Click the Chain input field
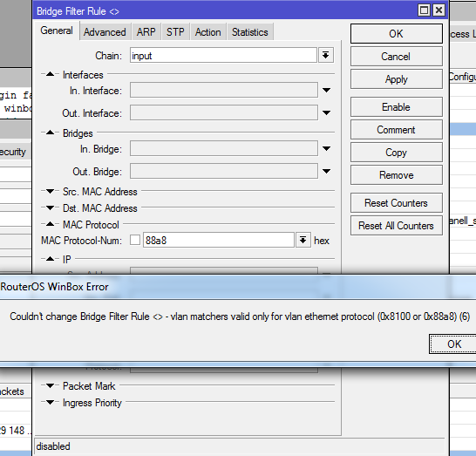 point(223,55)
